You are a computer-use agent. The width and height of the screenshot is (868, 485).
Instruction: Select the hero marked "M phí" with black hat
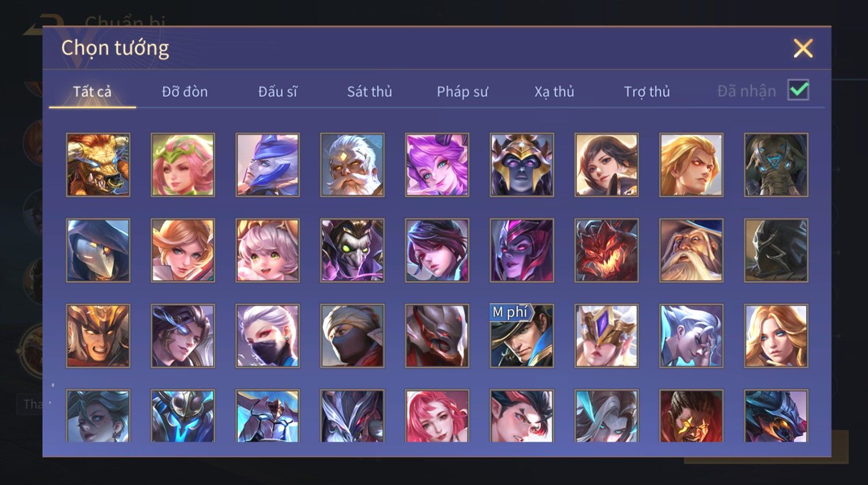pyautogui.click(x=522, y=336)
